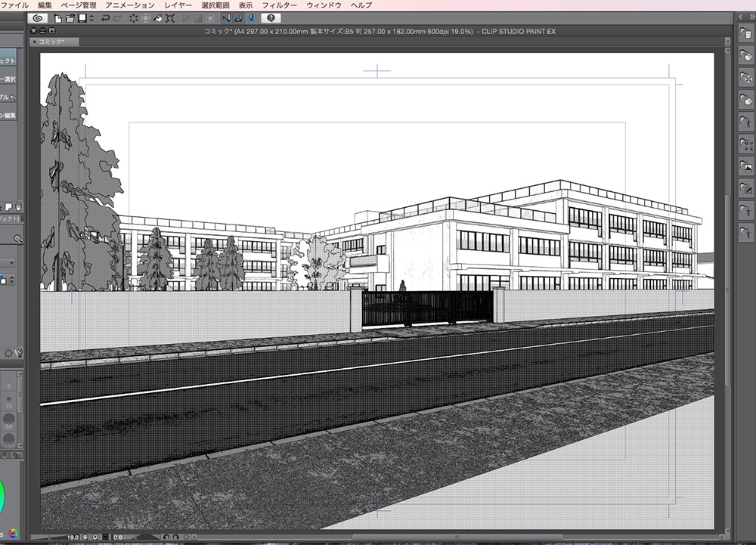Collapse right palette dock with single arrow
756x545 pixels.
point(741,17)
